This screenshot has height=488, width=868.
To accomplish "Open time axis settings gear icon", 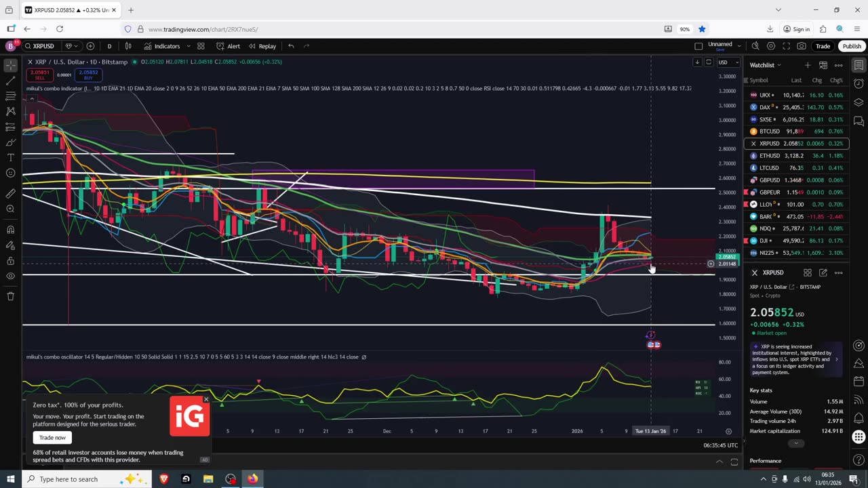I will coord(728,431).
